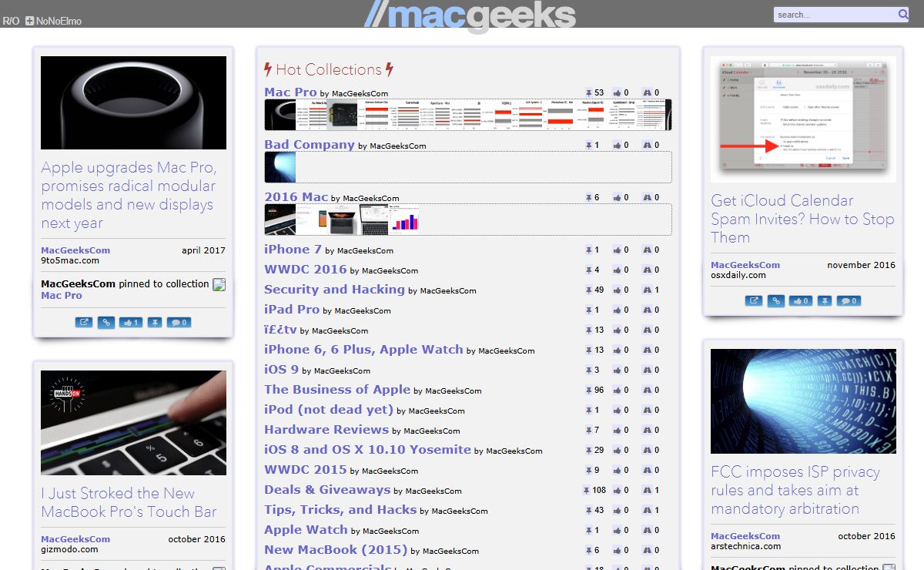Click followers icon in Security and Hacking row
This screenshot has height=570, width=924.
pyautogui.click(x=647, y=290)
